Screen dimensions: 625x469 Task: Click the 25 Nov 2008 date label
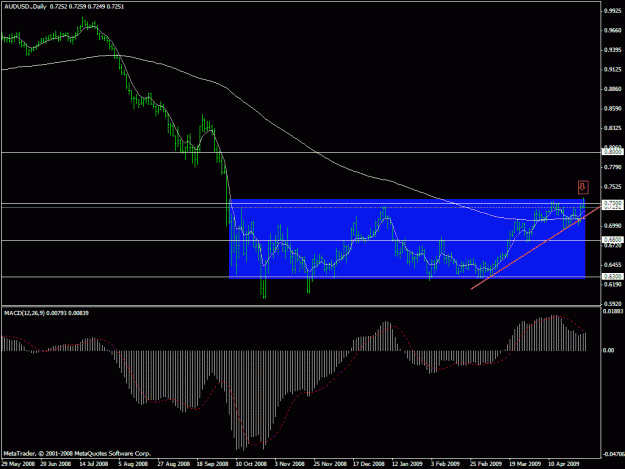point(330,464)
